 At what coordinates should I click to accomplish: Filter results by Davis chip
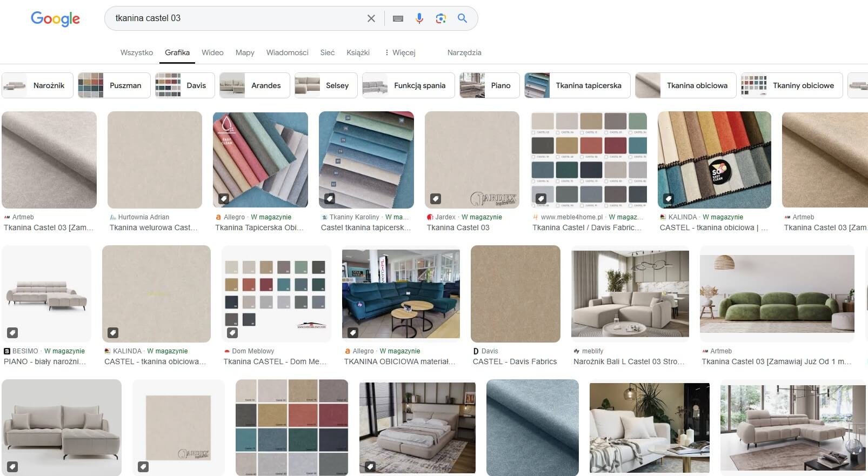click(x=185, y=85)
